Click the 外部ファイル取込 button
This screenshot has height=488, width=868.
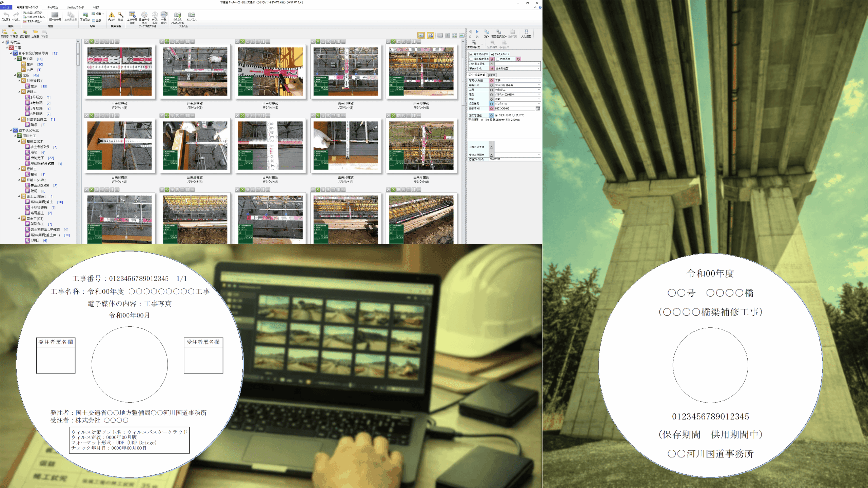[x=34, y=17]
